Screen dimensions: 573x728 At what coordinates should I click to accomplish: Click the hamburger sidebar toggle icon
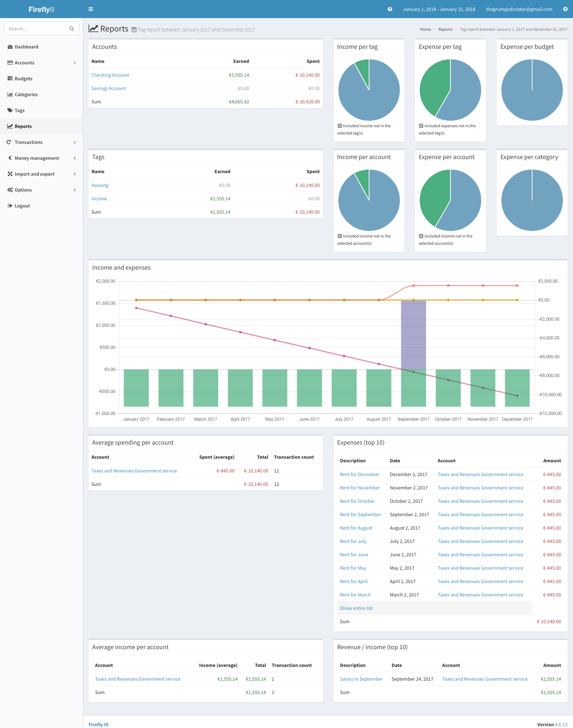pyautogui.click(x=91, y=9)
